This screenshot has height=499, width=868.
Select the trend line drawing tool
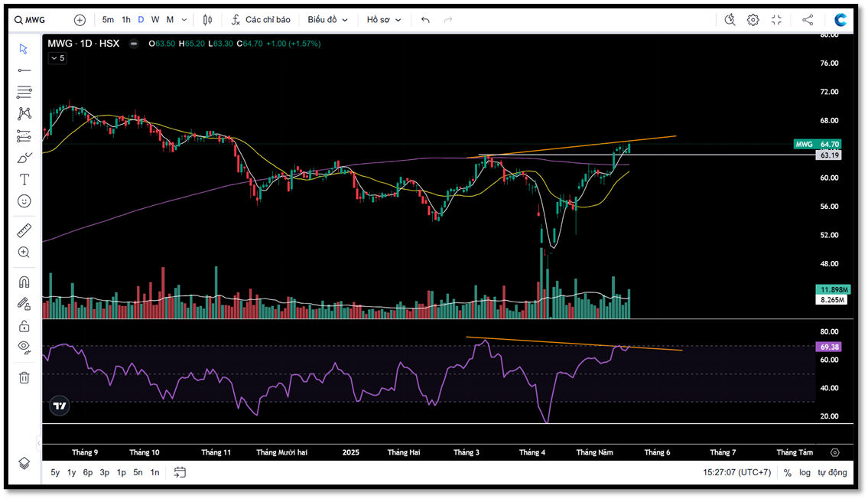click(x=24, y=70)
